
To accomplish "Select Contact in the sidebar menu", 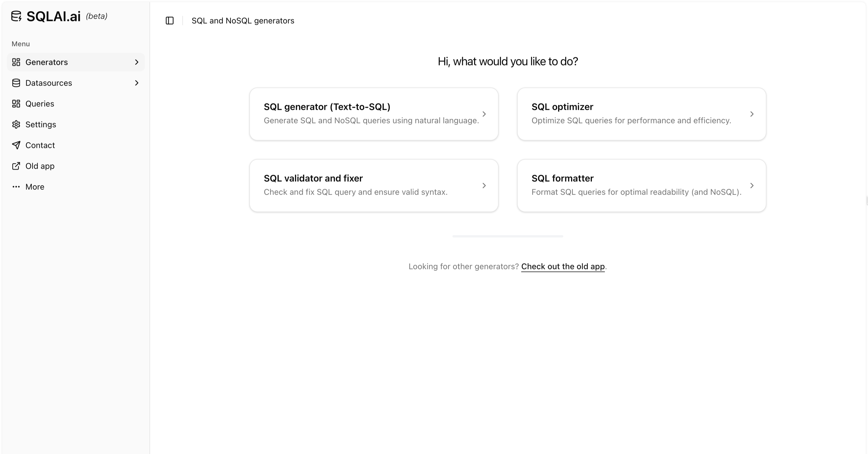I will pyautogui.click(x=40, y=145).
